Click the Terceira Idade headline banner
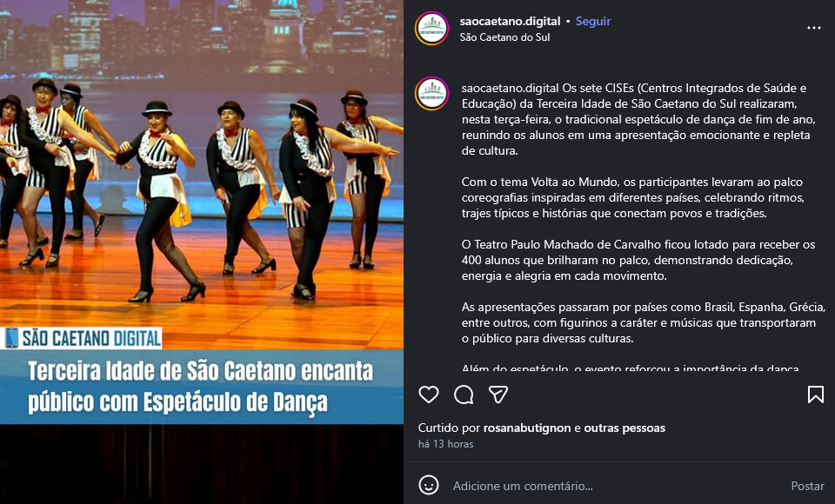The height and width of the screenshot is (504, 835). coord(201,387)
